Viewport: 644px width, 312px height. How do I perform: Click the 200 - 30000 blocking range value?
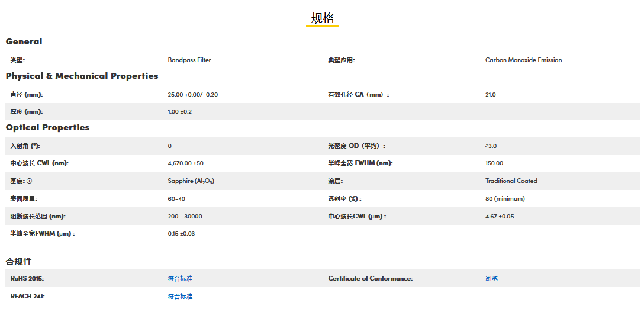(x=185, y=216)
